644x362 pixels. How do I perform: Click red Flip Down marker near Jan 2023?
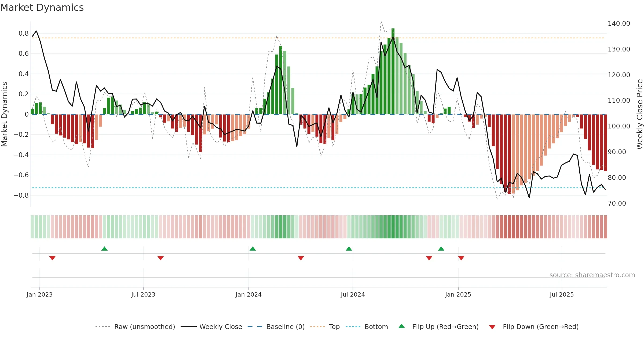[x=52, y=258]
